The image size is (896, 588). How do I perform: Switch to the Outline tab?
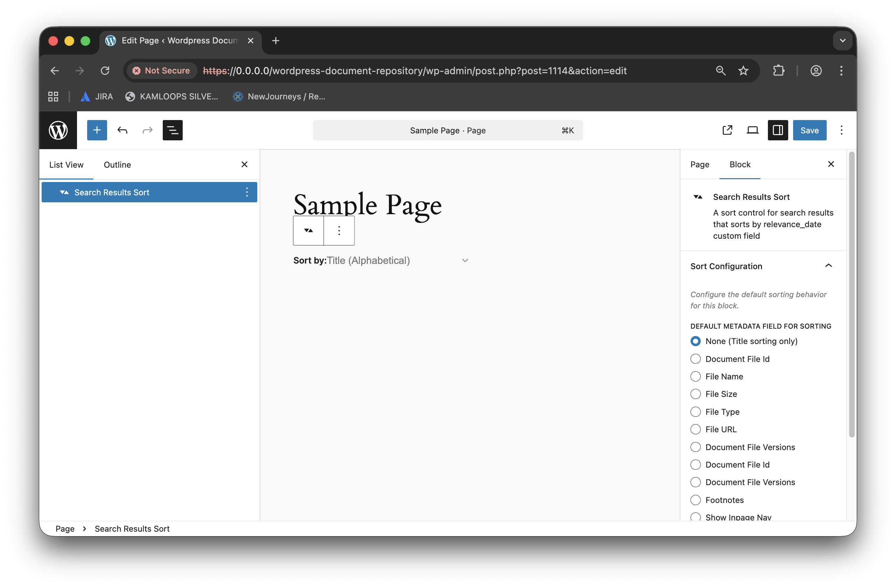118,164
